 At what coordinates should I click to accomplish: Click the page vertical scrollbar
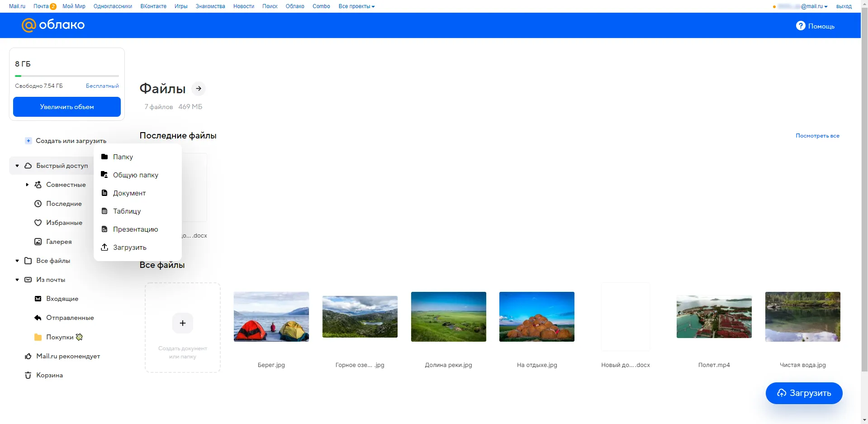click(864, 190)
